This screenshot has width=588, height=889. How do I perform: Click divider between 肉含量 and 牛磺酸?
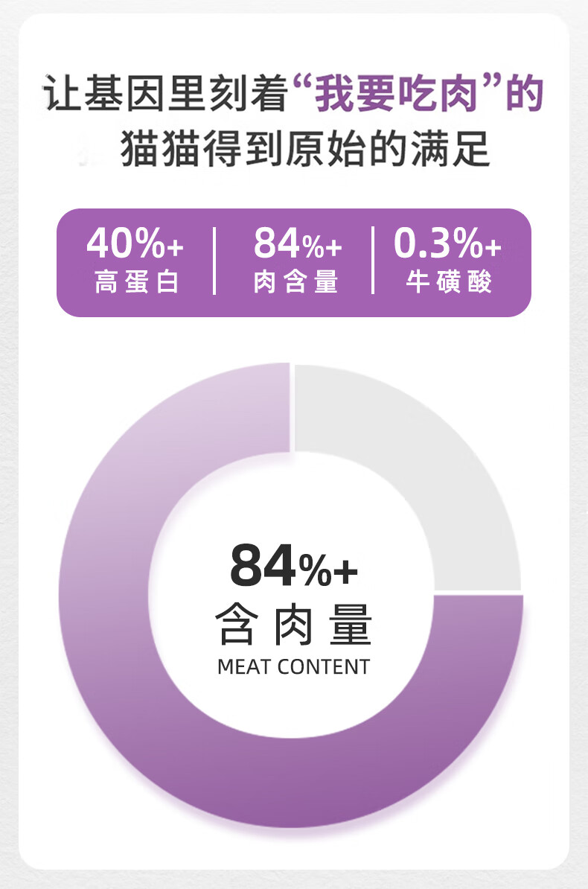(373, 261)
